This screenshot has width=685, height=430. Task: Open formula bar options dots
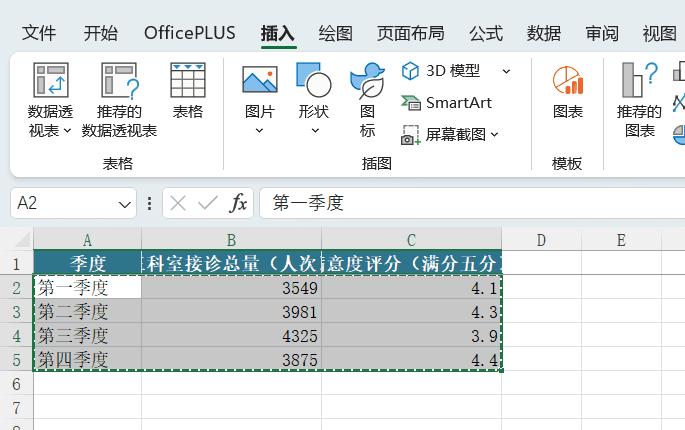(149, 203)
